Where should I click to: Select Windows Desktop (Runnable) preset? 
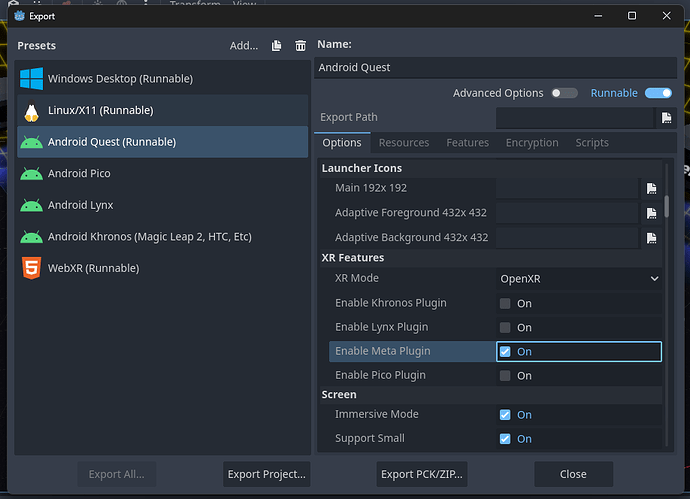tap(162, 79)
